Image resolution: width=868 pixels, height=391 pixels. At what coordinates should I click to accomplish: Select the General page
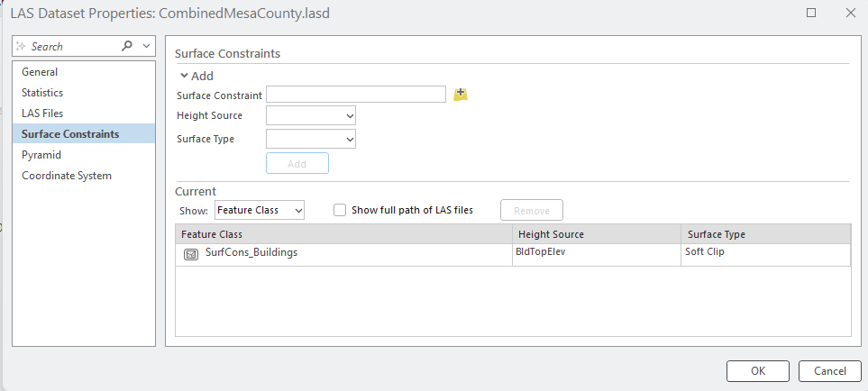(x=84, y=72)
